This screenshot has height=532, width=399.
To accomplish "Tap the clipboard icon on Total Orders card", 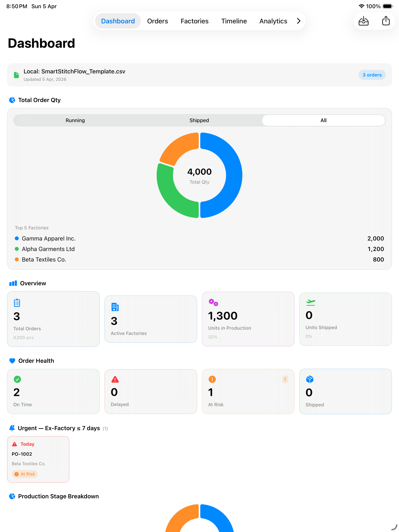I will 17,303.
